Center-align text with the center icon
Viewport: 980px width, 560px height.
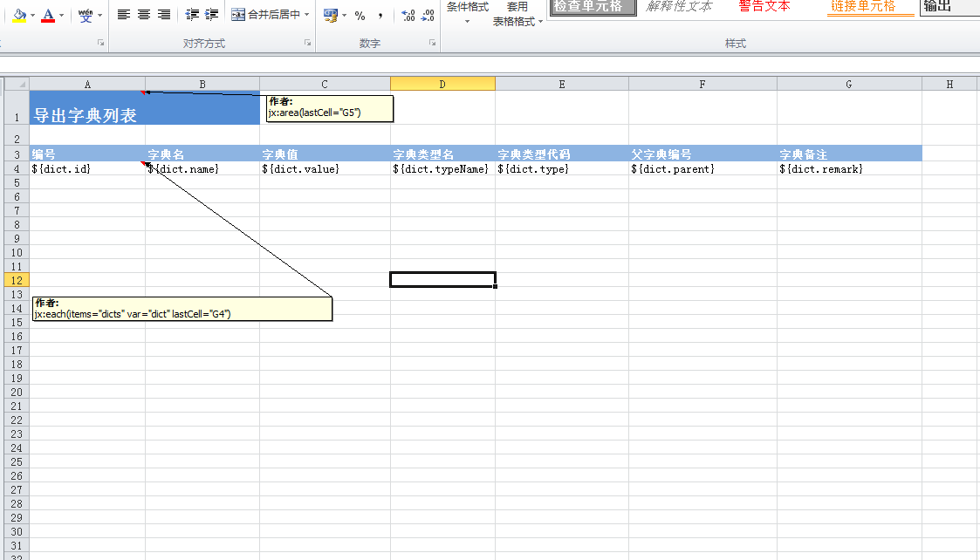(144, 14)
